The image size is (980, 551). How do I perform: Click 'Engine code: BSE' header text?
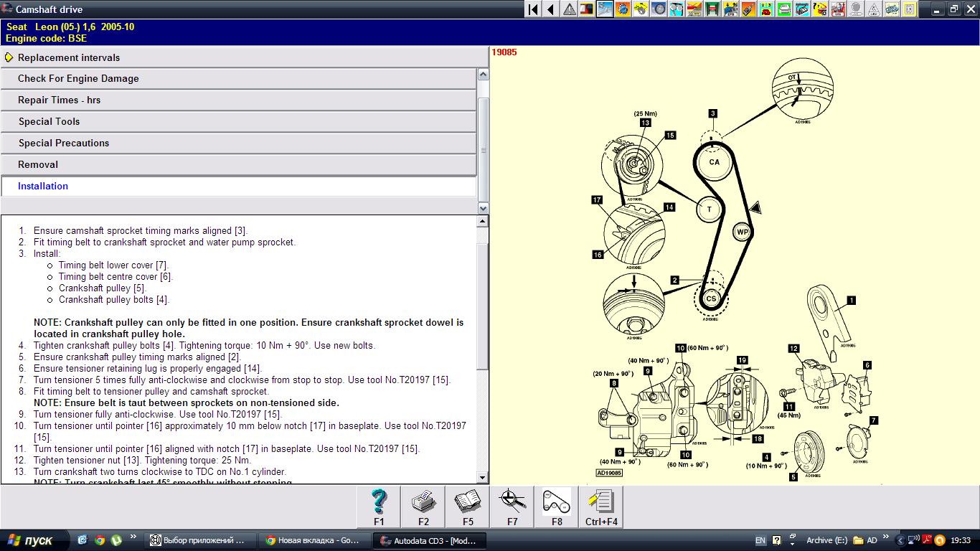point(47,39)
